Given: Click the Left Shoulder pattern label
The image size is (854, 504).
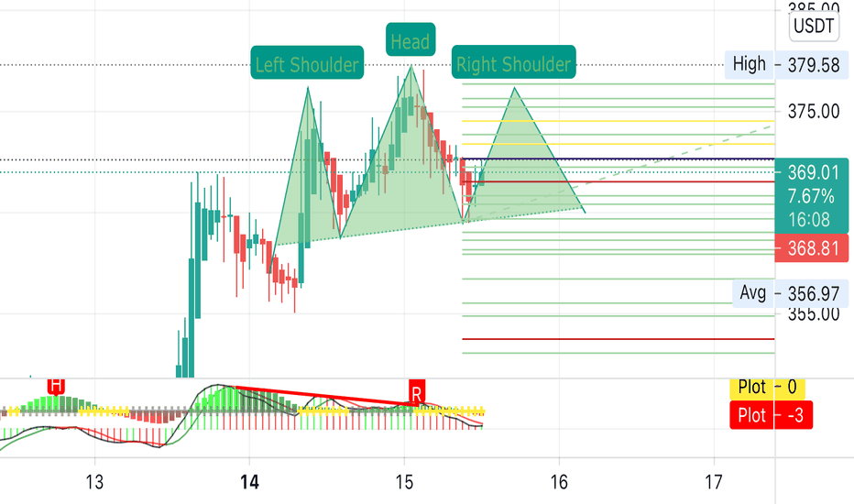Looking at the screenshot, I should (307, 62).
